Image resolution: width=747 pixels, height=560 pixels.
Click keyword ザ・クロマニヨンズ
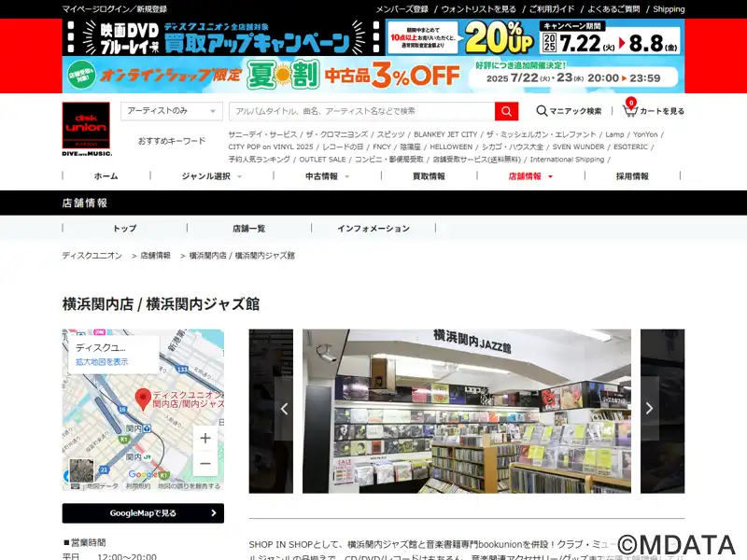click(337, 134)
